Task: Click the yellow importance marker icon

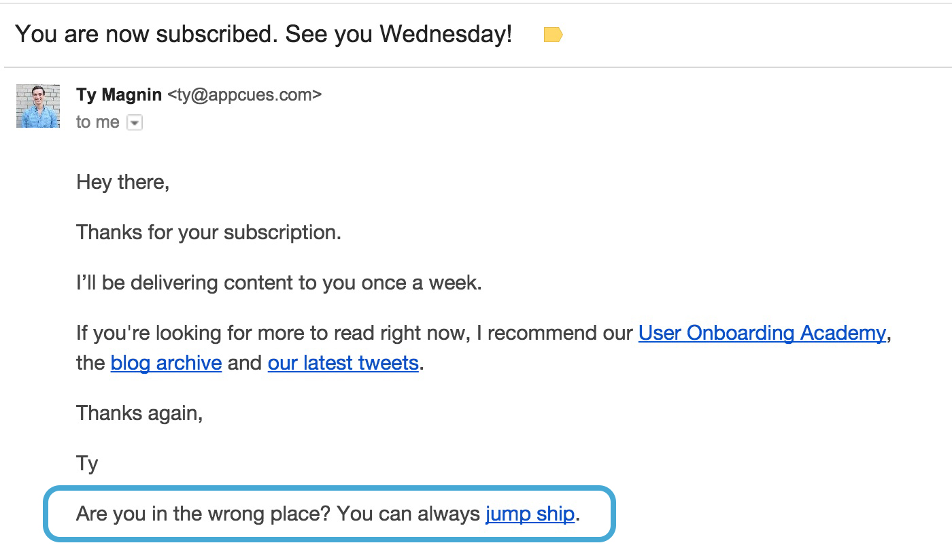Action: [553, 35]
